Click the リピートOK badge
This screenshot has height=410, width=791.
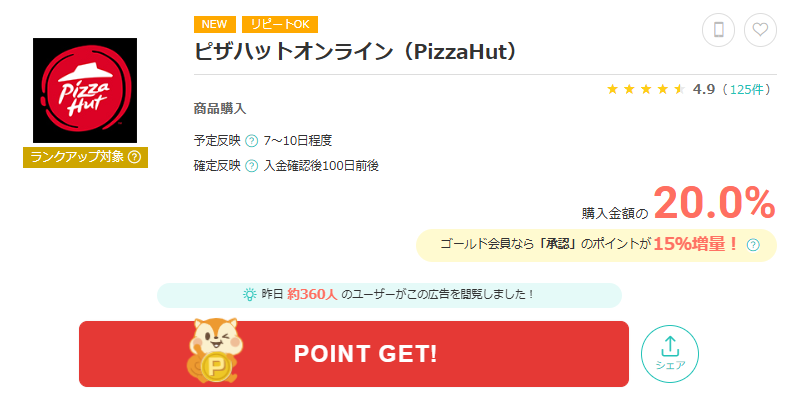280,24
